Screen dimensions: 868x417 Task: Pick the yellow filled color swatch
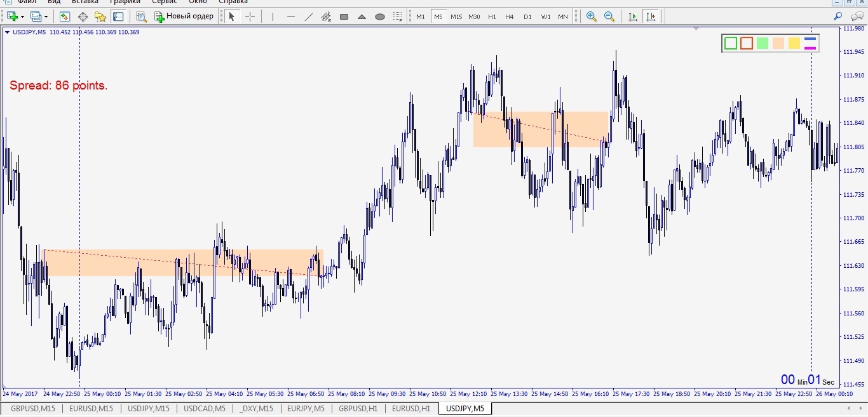click(x=794, y=43)
